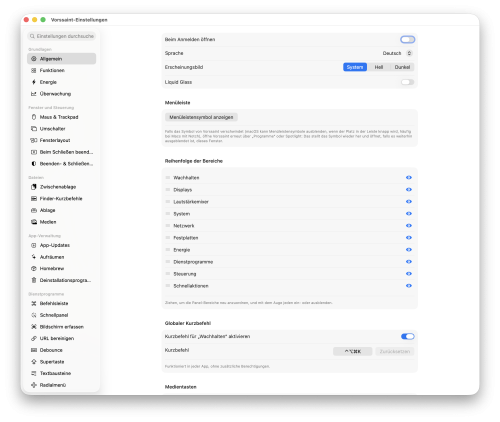Viewport: 500px width, 422px height.
Task: Select the Energie lightning bolt icon
Action: coord(34,82)
